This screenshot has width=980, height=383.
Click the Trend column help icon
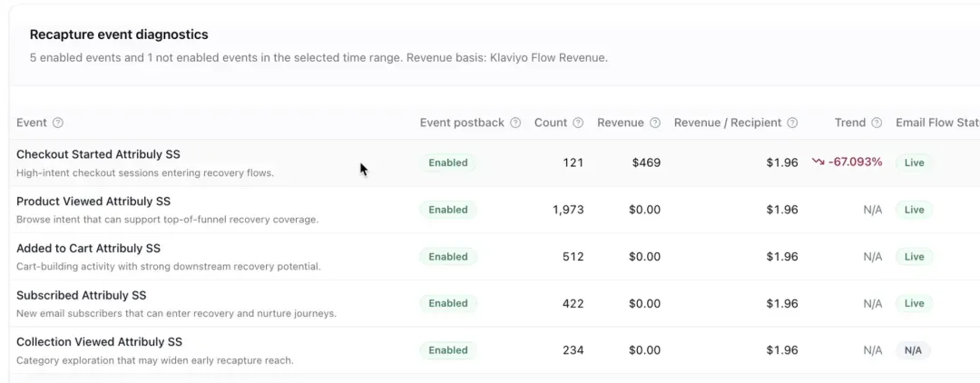tap(877, 123)
